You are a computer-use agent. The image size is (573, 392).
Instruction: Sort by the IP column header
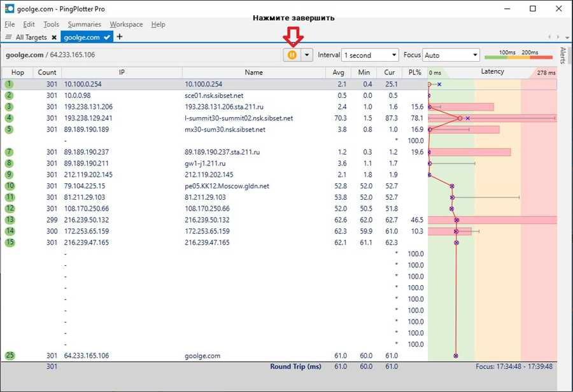122,73
